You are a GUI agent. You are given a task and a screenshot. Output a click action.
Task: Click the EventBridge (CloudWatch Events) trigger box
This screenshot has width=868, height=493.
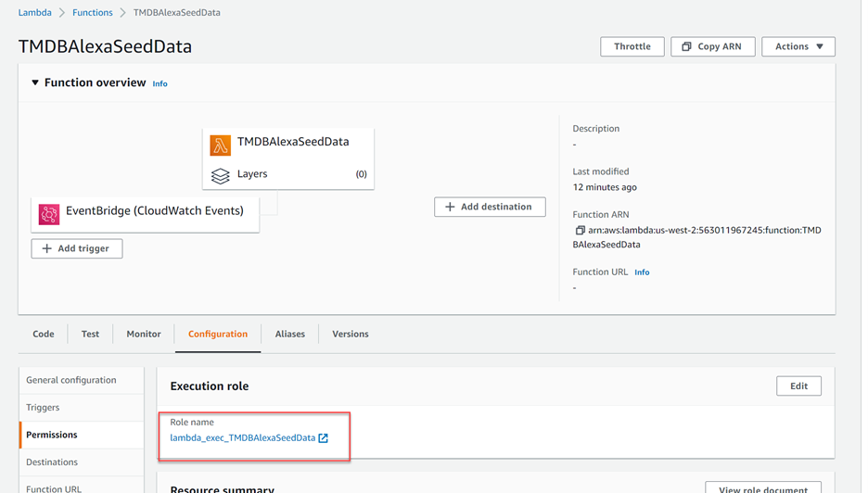pyautogui.click(x=145, y=215)
